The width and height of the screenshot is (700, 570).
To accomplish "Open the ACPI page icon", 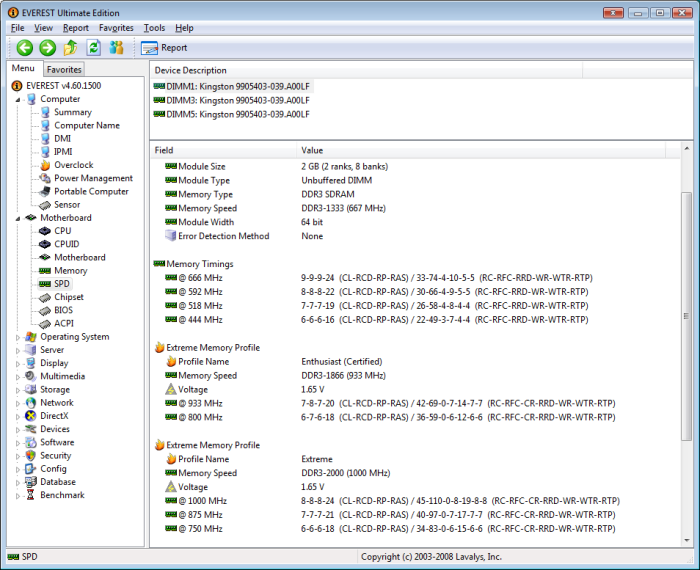I will point(45,324).
